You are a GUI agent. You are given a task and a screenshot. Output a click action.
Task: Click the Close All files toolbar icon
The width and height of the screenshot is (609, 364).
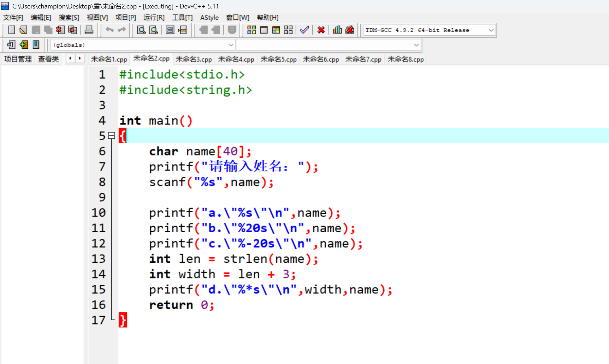click(72, 30)
